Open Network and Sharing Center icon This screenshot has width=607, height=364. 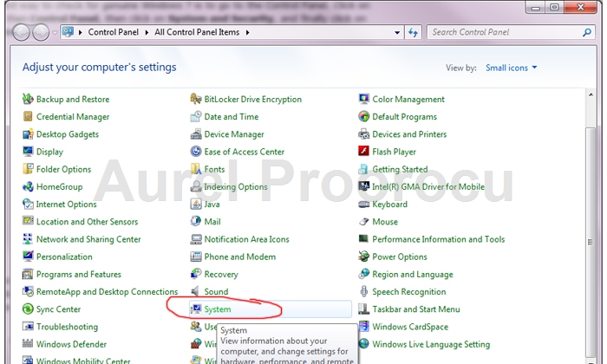click(28, 239)
